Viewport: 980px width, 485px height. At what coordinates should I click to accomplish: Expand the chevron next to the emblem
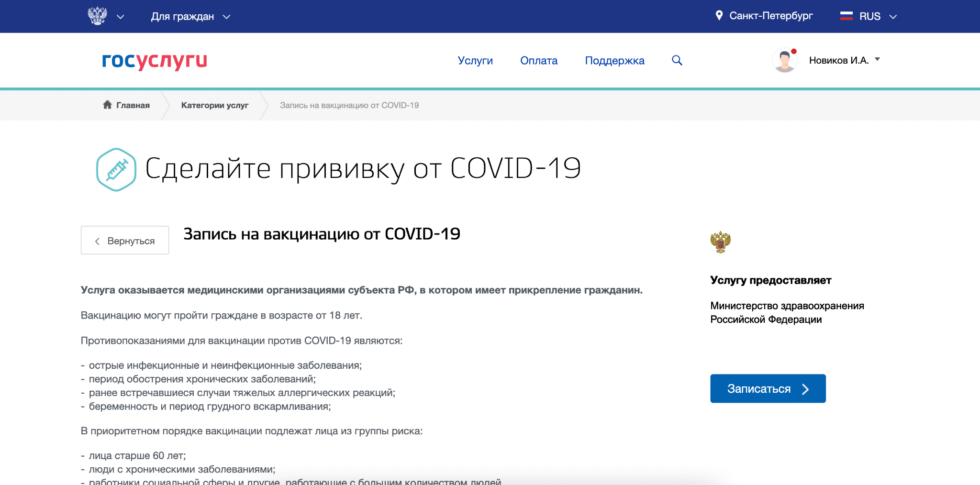pos(121,17)
